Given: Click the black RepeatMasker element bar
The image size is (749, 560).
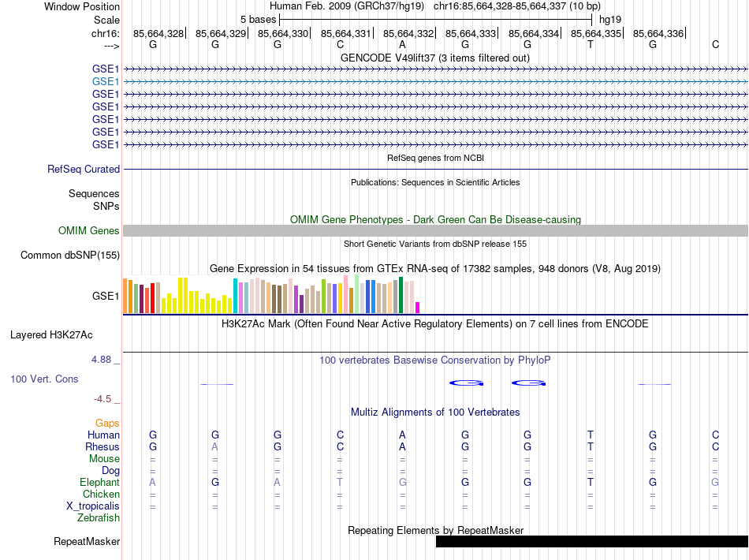Looking at the screenshot, I should click(591, 541).
